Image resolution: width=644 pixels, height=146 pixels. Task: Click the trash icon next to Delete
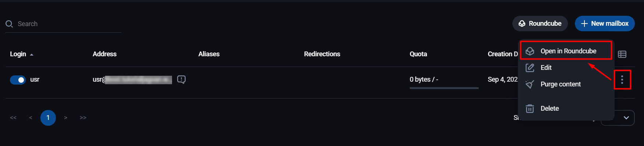[x=530, y=108]
